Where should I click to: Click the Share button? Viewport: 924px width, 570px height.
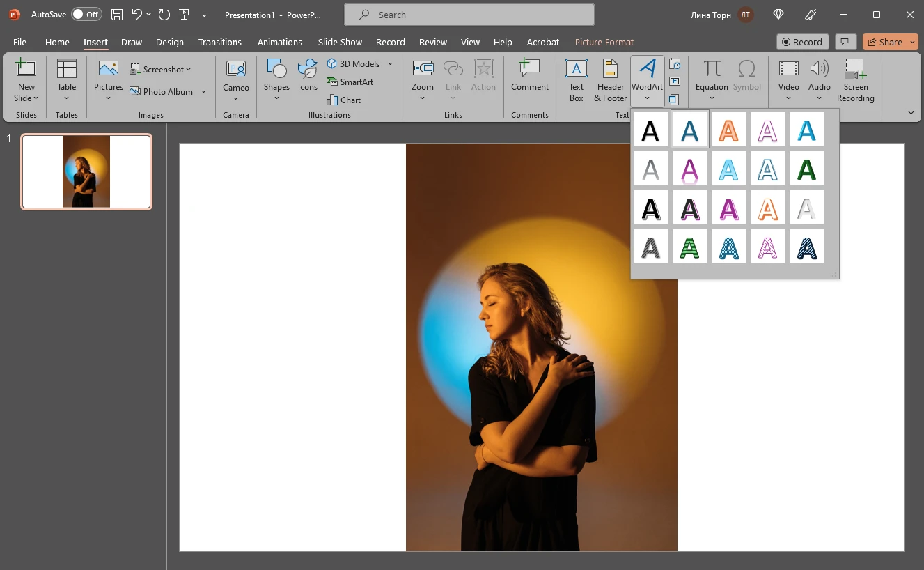coord(886,42)
